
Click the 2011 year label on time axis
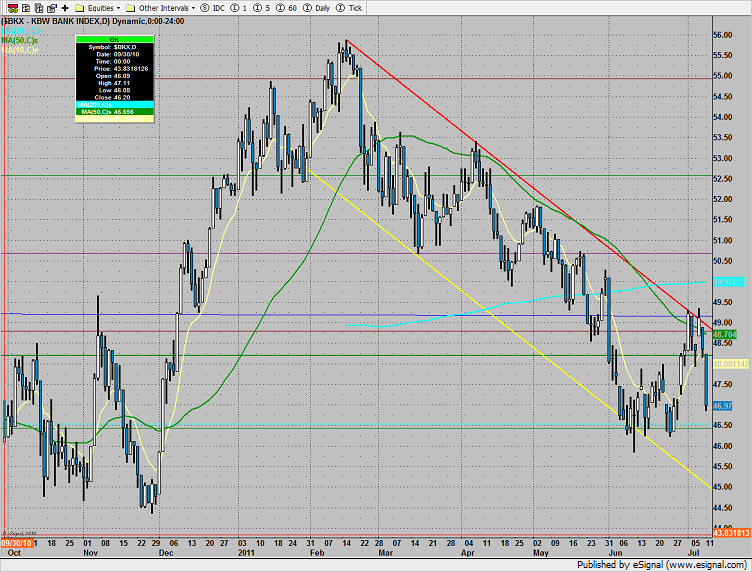coord(246,553)
